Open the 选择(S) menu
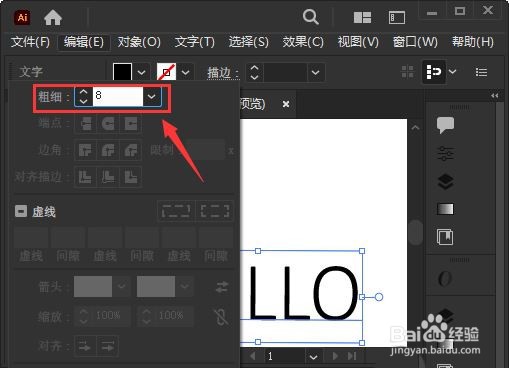The width and height of the screenshot is (509, 368). click(249, 42)
